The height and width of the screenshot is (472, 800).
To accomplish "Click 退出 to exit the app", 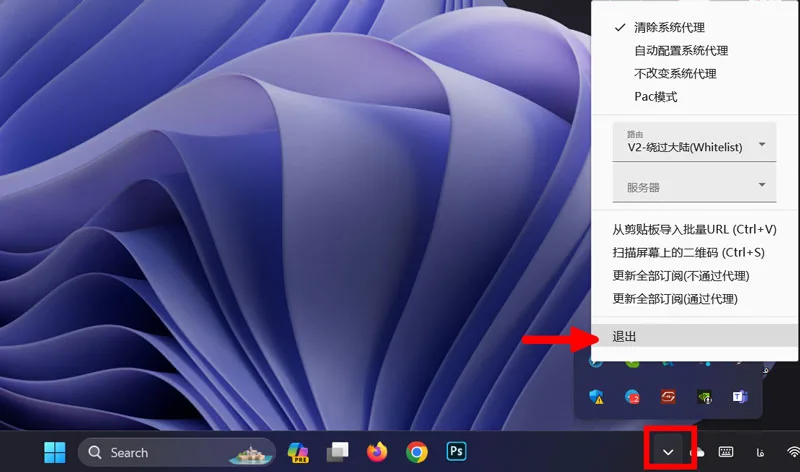I will tap(625, 337).
